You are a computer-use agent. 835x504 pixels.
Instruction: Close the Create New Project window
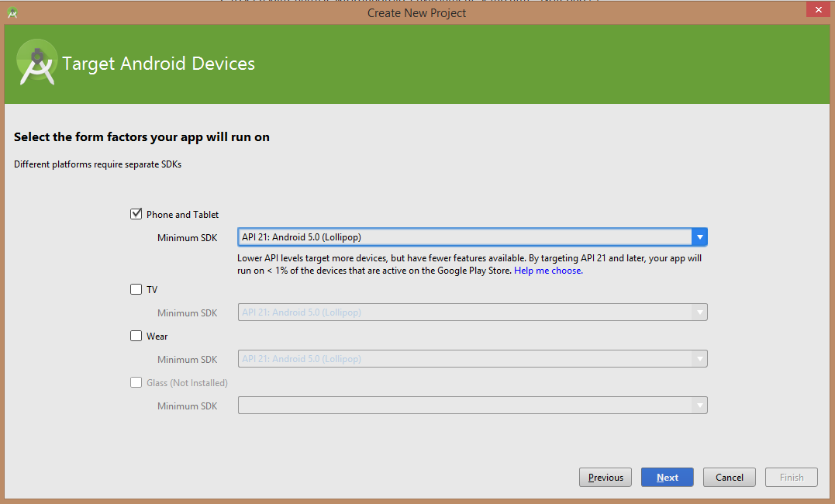818,9
